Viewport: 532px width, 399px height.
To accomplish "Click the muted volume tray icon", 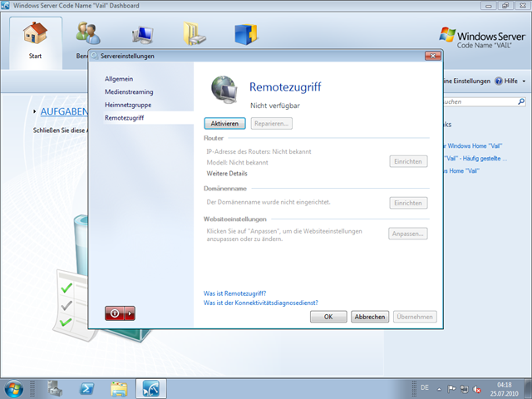I will click(x=476, y=389).
